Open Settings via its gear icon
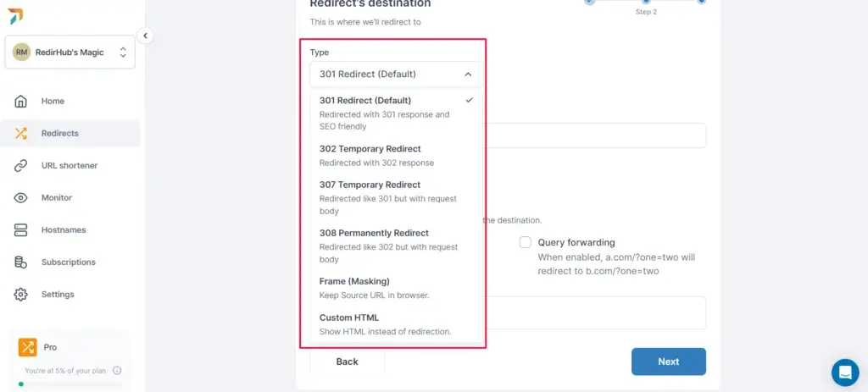 pos(20,294)
